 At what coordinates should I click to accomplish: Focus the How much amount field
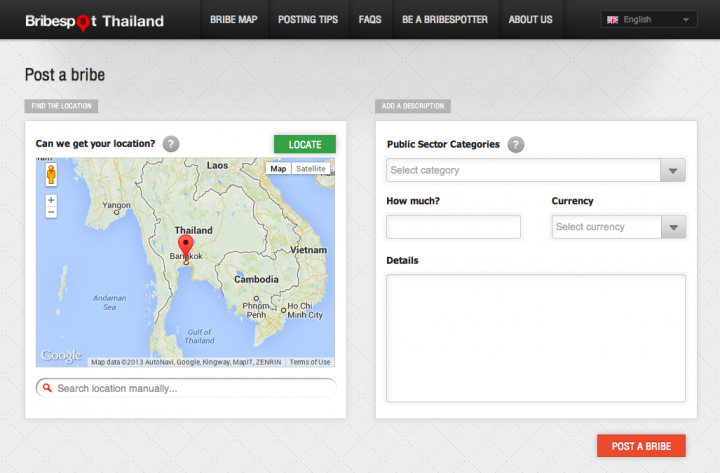coord(453,227)
